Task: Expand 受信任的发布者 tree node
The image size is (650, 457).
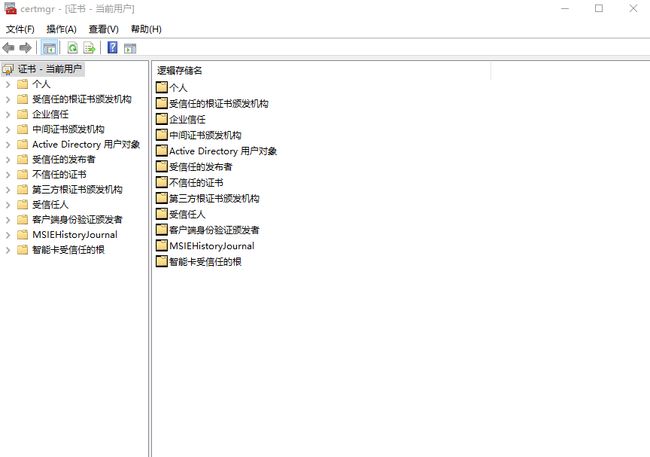Action: point(8,160)
